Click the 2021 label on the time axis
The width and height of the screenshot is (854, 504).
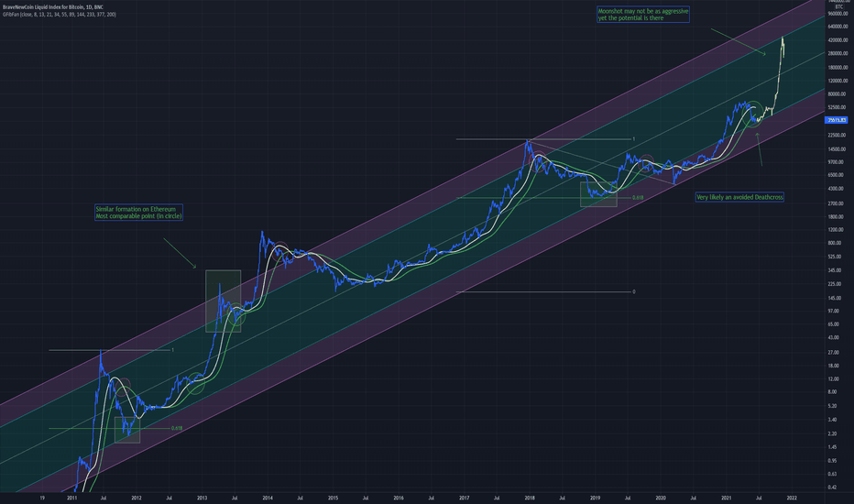point(726,498)
